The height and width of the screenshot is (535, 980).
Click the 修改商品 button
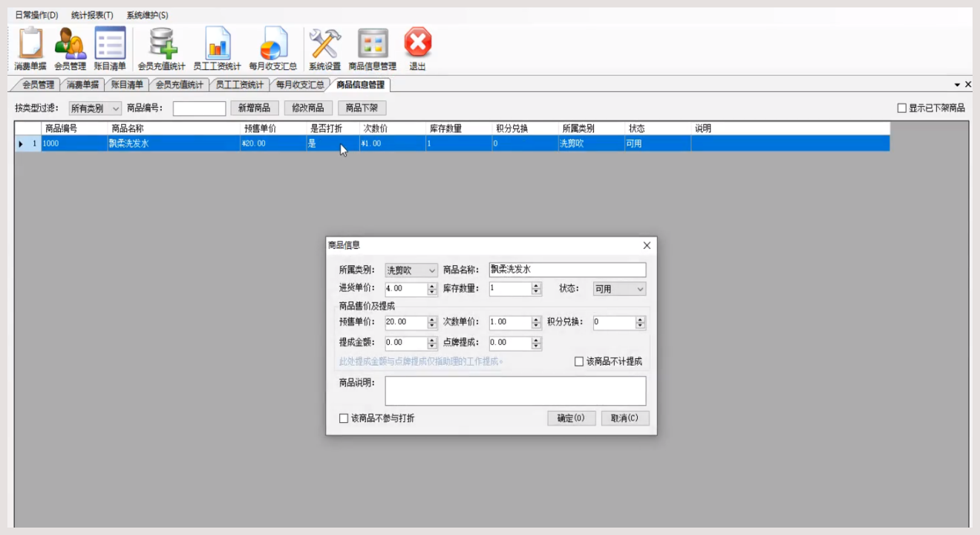tap(308, 108)
